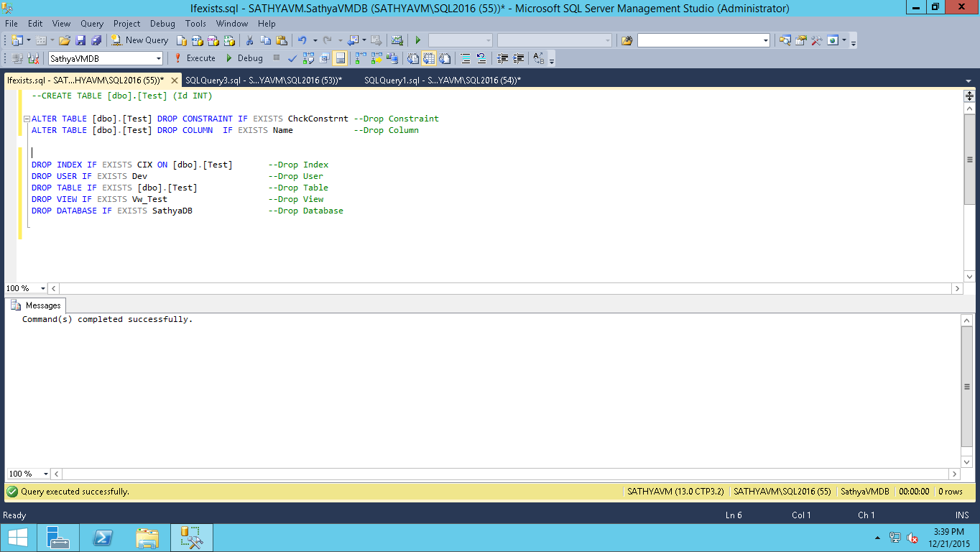The image size is (980, 552).
Task: Collapse the ALTER TABLE code region
Action: coord(27,119)
